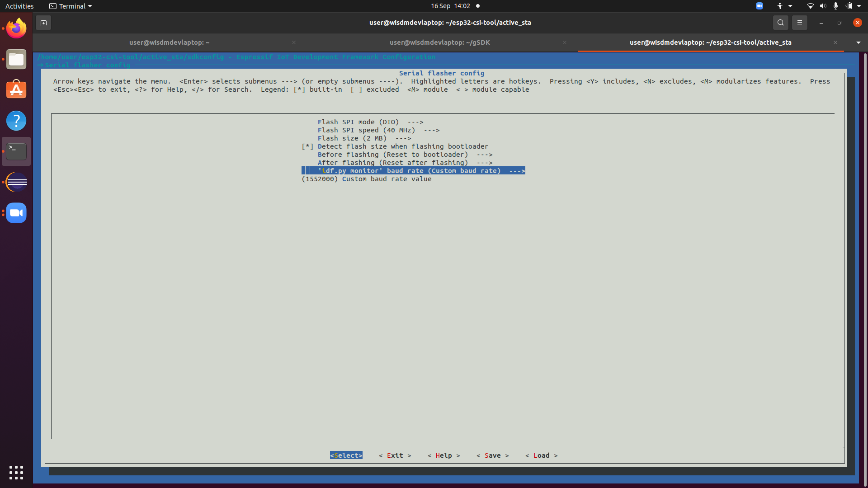Open the hamburger menu in the terminal titlebar
This screenshot has height=488, width=868.
point(799,22)
